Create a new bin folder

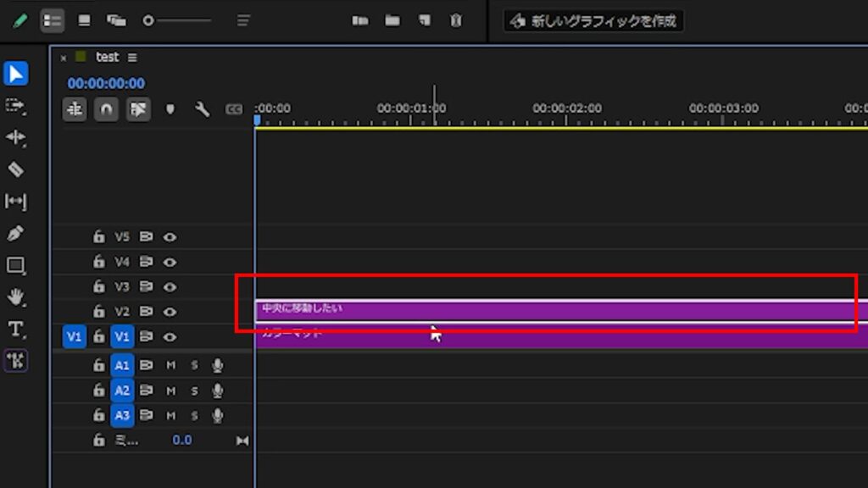[392, 21]
